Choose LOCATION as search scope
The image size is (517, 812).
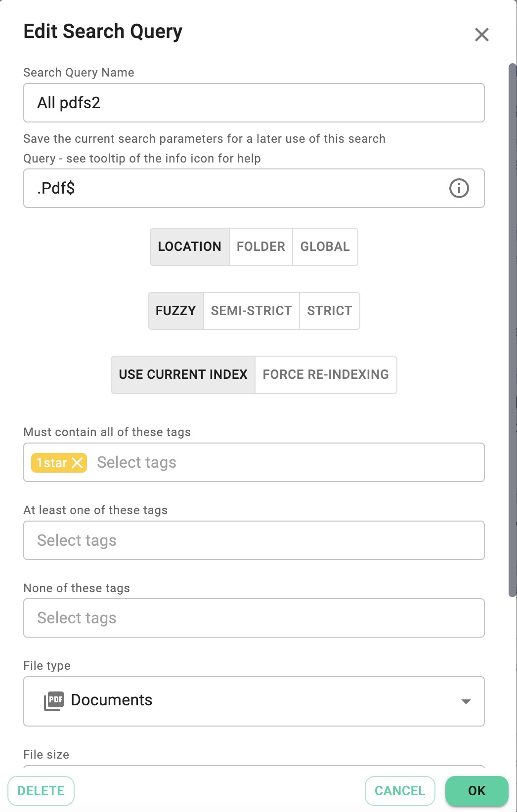coord(190,246)
